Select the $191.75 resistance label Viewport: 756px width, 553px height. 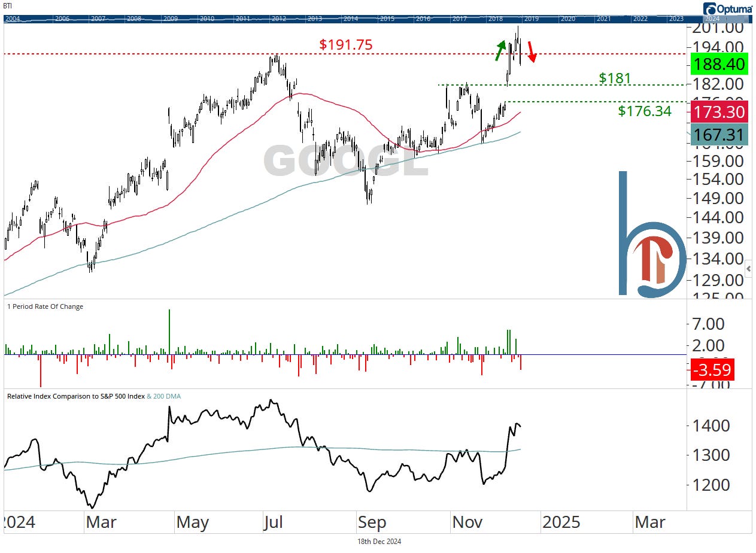pos(346,44)
